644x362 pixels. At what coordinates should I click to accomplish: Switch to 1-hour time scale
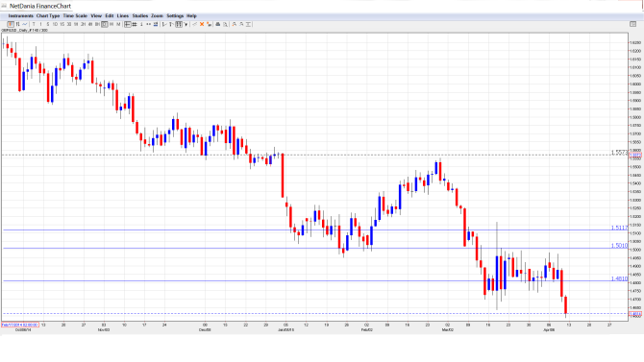click(x=76, y=25)
